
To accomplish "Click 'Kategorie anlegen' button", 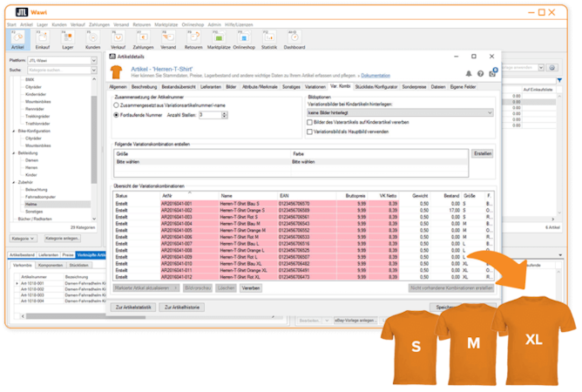I will coord(63,239).
